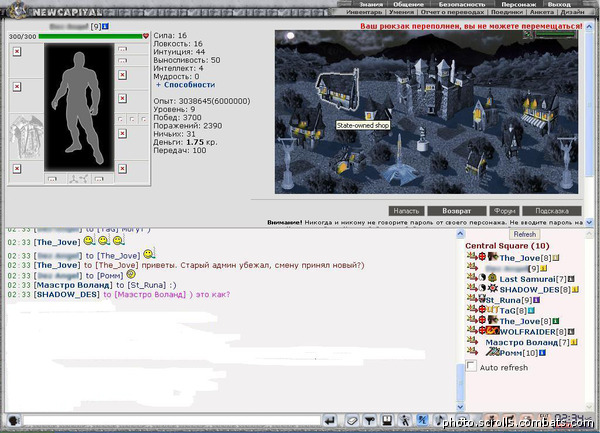The image size is (600, 433).
Task: Click [Маэстро Воланд] sender name in chat
Action: [73, 285]
